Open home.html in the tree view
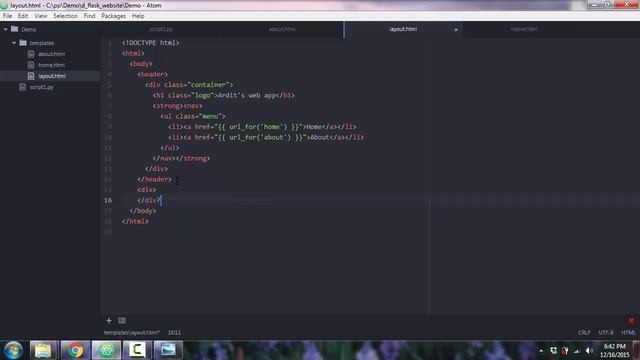 coord(51,65)
